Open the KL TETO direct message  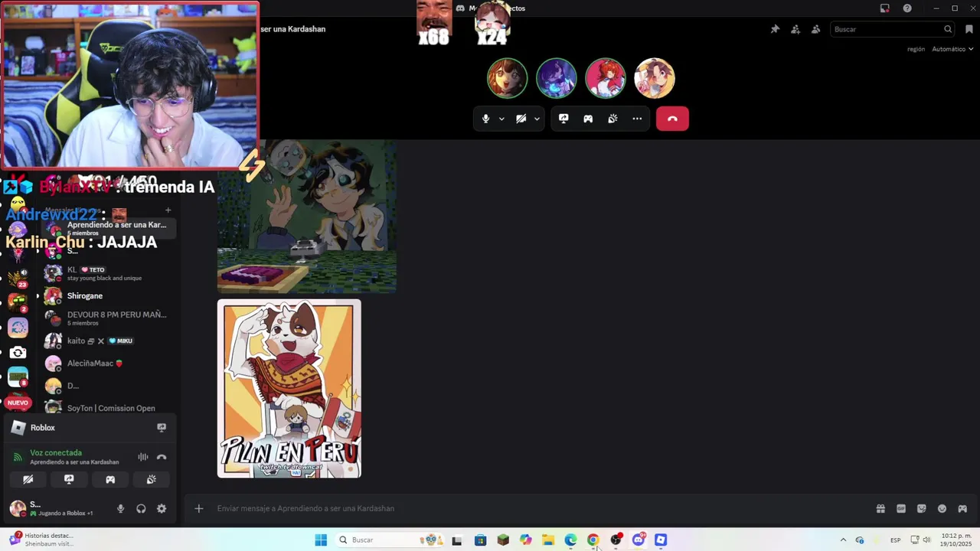[x=109, y=273]
